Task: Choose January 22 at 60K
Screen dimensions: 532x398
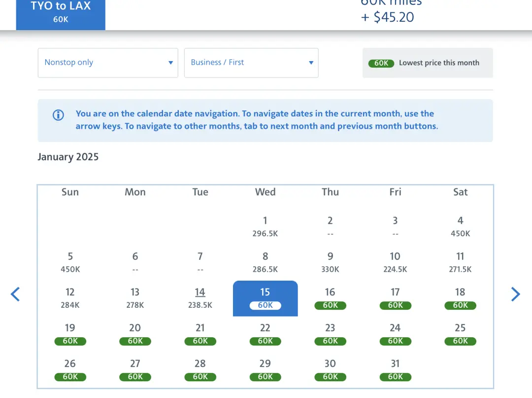Action: (265, 333)
